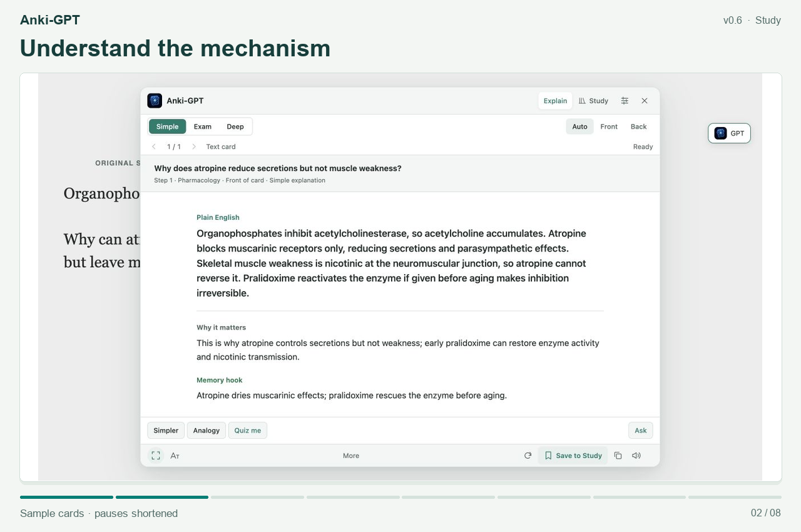Click the 'Understand the mechanism' title

coord(175,48)
